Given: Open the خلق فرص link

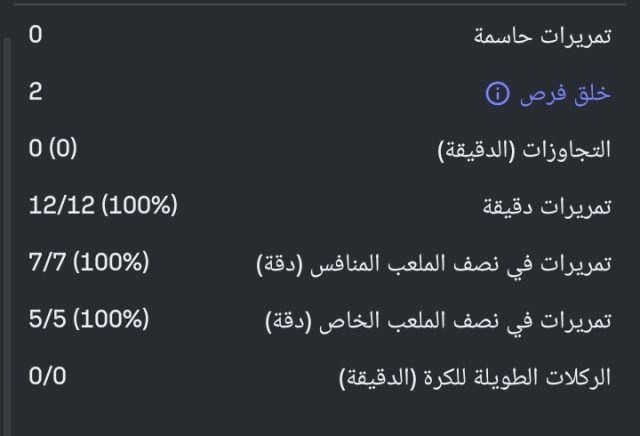Looking at the screenshot, I should (565, 94).
